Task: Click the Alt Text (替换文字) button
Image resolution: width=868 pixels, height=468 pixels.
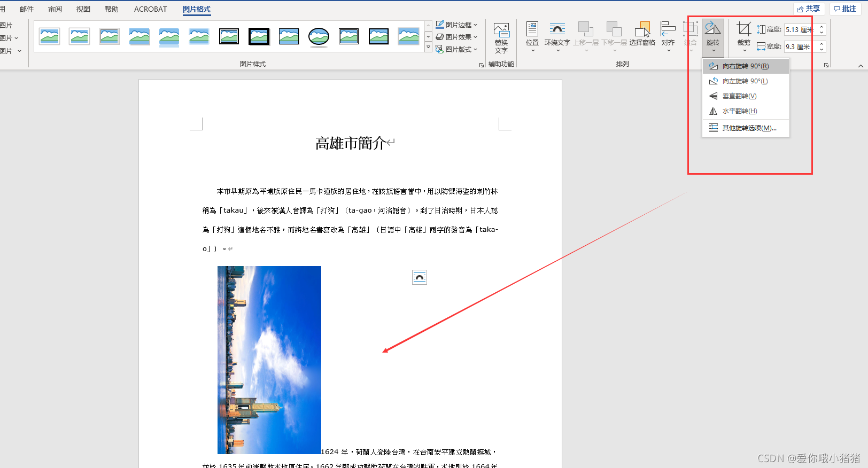Action: coord(501,37)
